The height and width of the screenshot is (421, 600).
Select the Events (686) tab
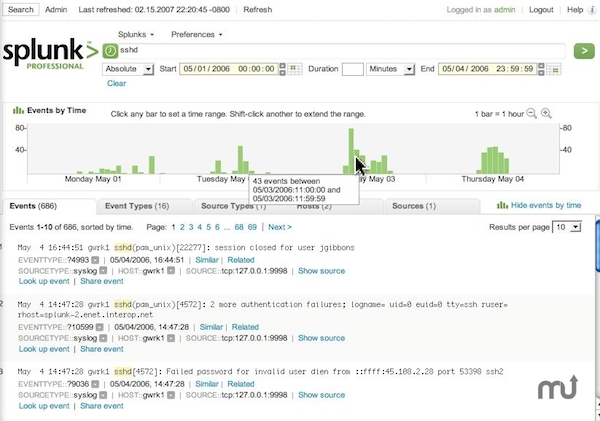coord(49,206)
